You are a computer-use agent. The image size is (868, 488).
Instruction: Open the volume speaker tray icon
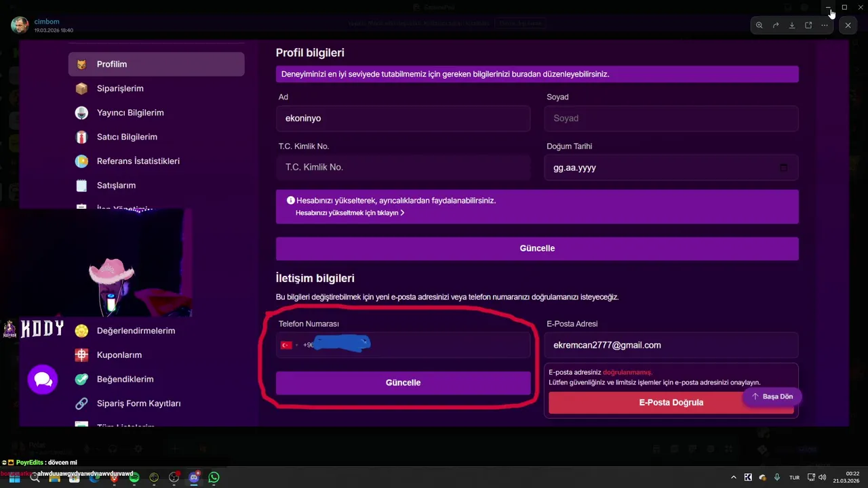point(823,477)
